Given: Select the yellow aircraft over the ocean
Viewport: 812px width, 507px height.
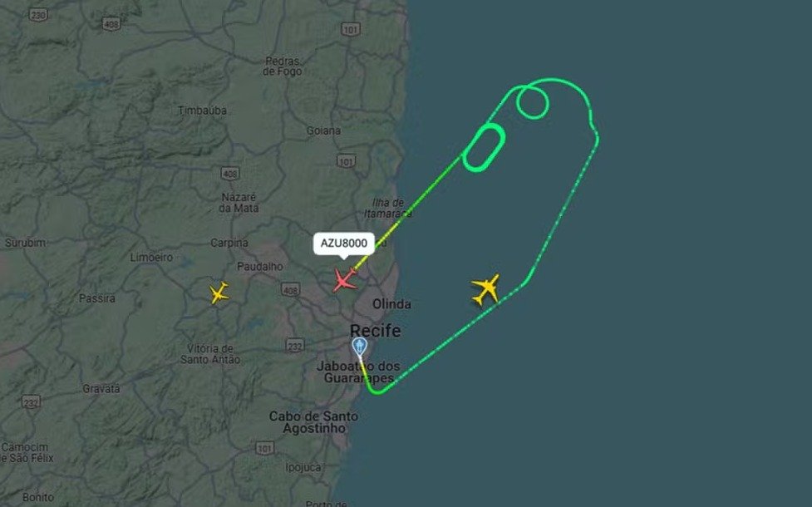Looking at the screenshot, I should 485,289.
